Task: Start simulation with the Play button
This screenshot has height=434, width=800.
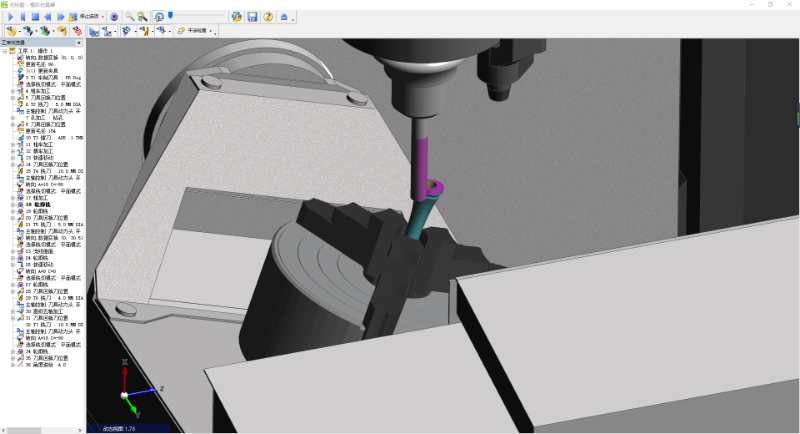Action: [10, 17]
